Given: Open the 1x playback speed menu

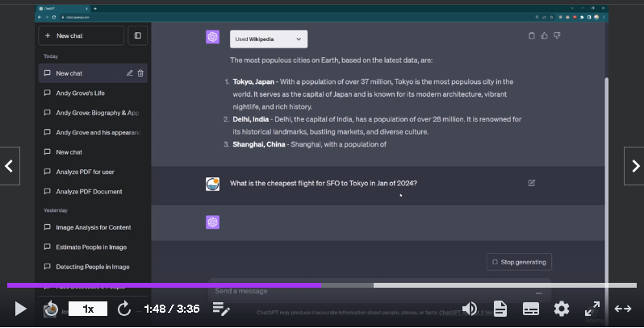Looking at the screenshot, I should (x=88, y=309).
